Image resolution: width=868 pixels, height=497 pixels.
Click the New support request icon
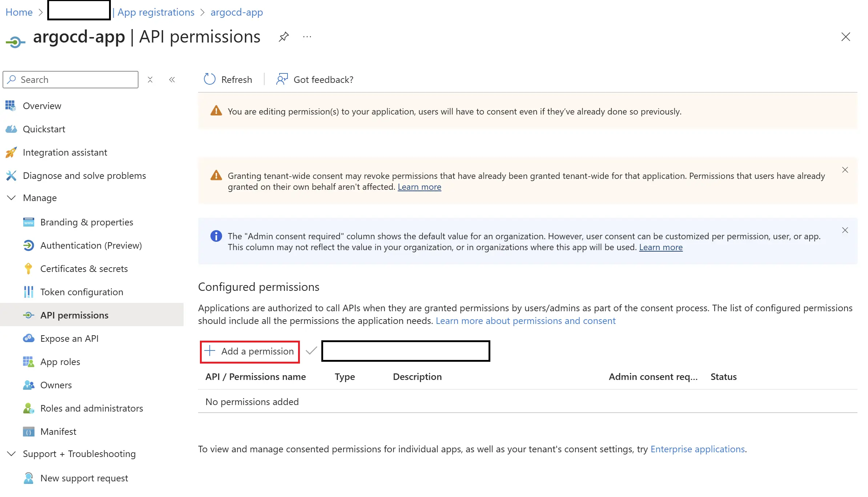pyautogui.click(x=28, y=478)
